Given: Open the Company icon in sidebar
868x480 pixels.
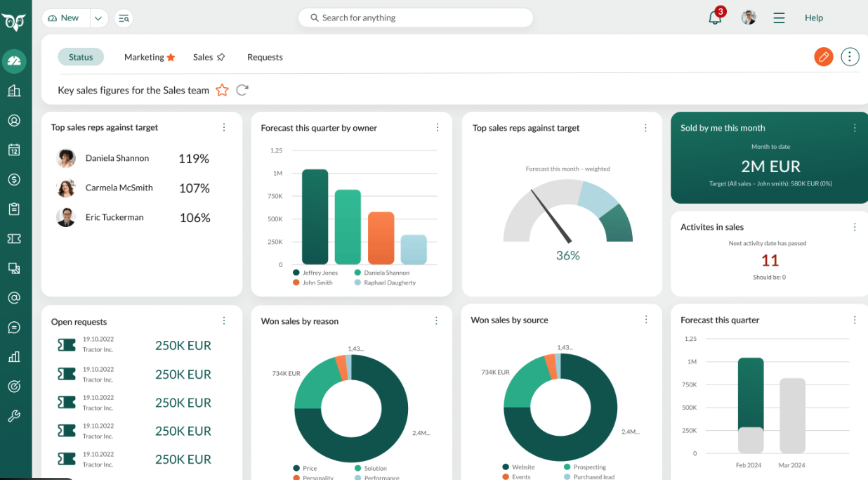Looking at the screenshot, I should tap(14, 91).
